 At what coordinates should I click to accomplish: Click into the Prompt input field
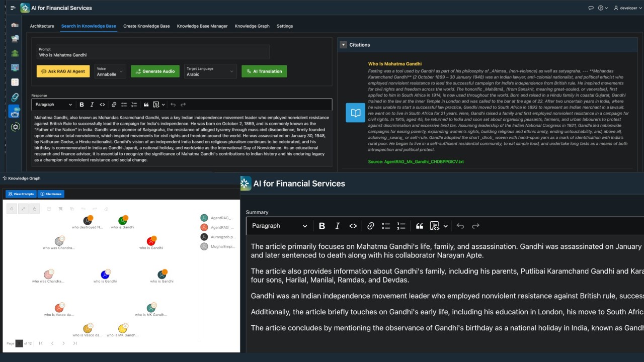point(153,52)
